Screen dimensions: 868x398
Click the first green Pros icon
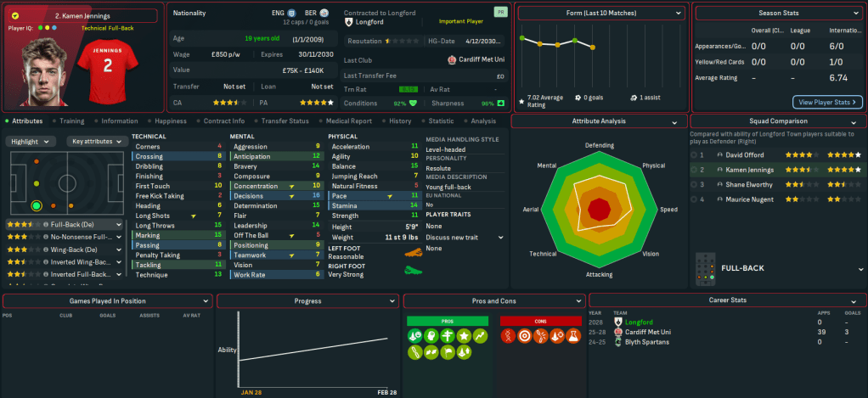tap(414, 336)
